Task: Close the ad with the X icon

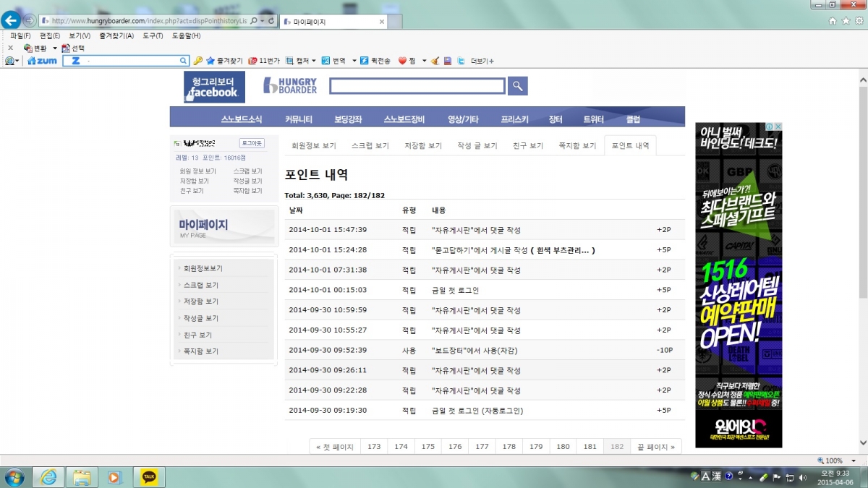Action: 778,127
